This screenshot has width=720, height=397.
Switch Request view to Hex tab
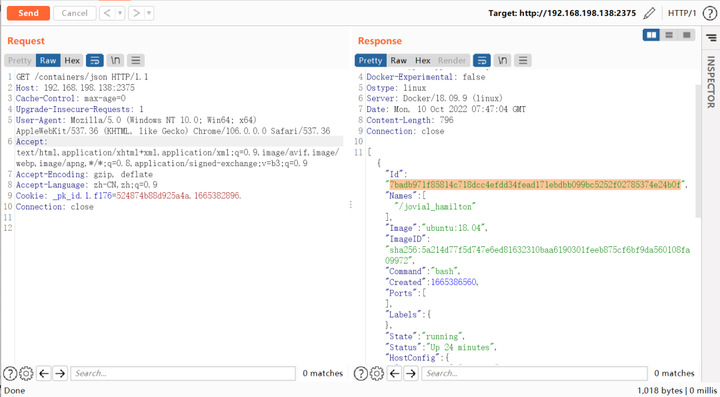[x=72, y=60]
